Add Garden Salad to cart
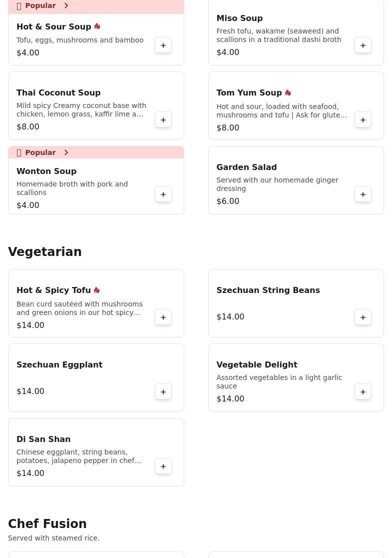 (363, 194)
